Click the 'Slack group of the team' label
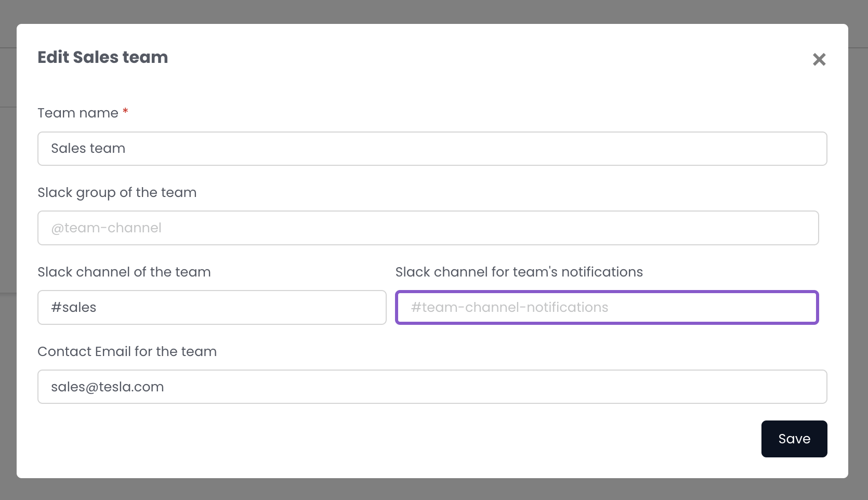 117,192
